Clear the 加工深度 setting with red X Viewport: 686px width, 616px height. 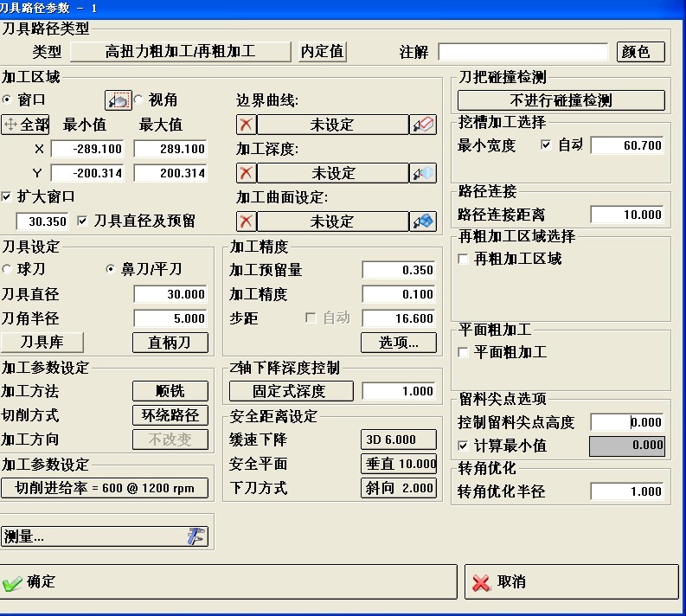[x=246, y=173]
